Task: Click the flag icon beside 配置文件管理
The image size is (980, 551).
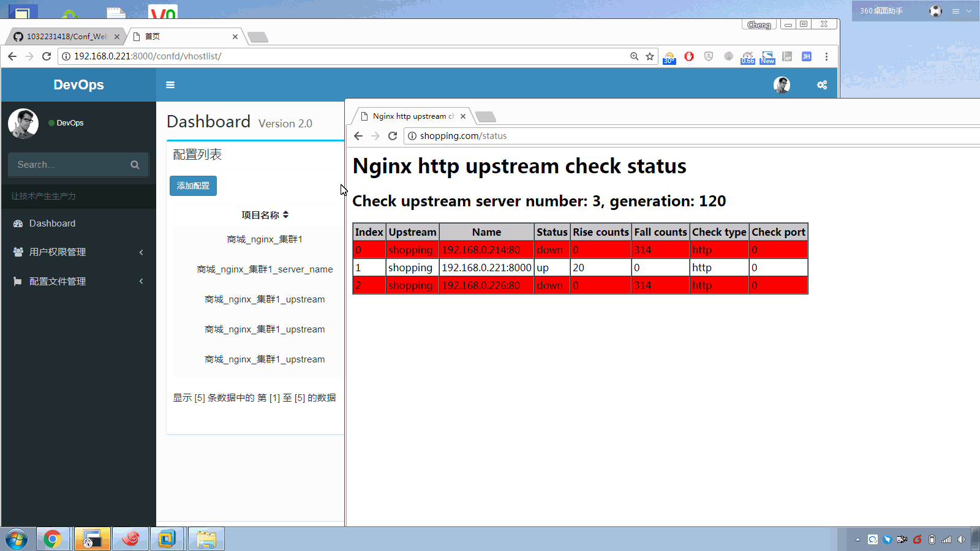Action: point(18,282)
